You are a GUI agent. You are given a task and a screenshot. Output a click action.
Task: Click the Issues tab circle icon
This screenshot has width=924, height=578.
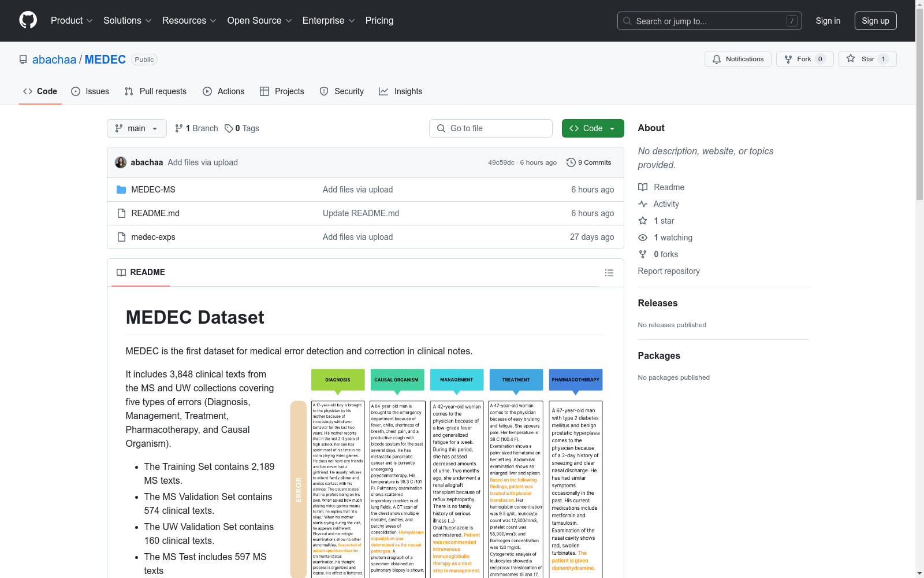(76, 91)
